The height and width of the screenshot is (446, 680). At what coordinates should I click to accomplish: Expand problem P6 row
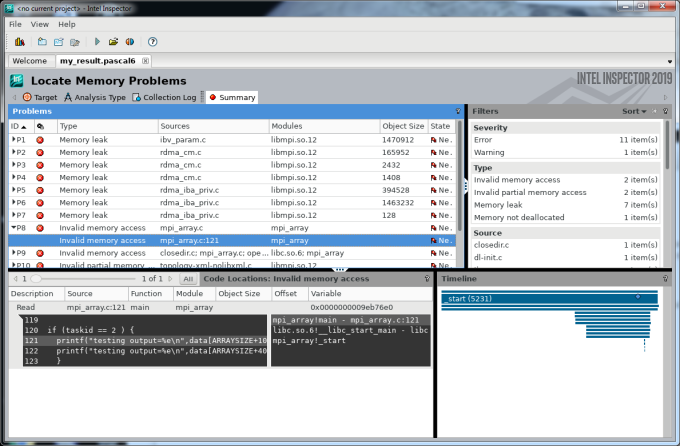click(13, 202)
